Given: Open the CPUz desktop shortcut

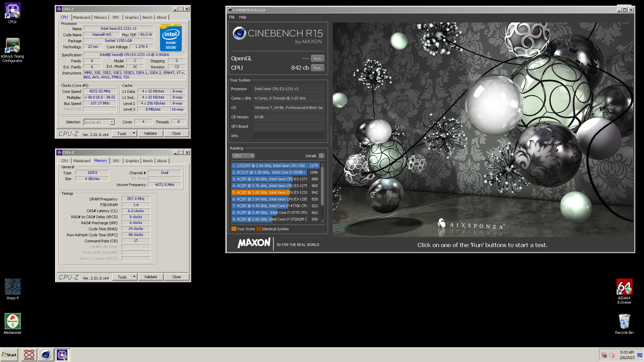Looking at the screenshot, I should [12, 13].
